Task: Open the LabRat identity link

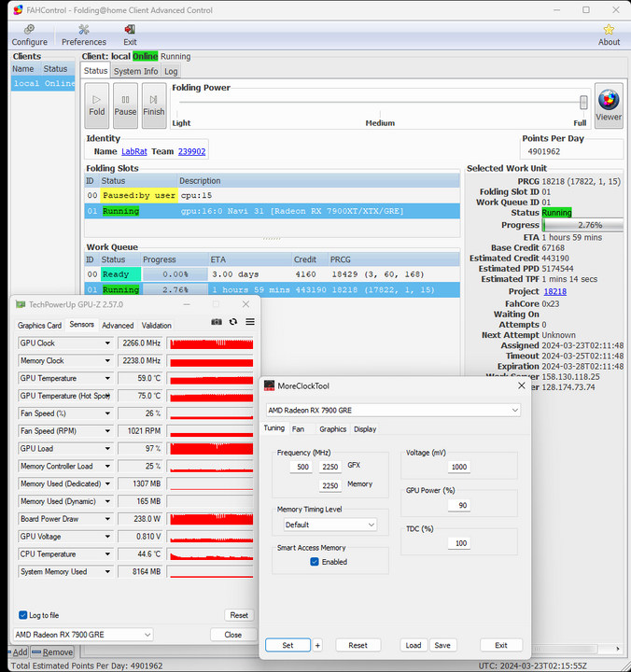Action: tap(134, 151)
